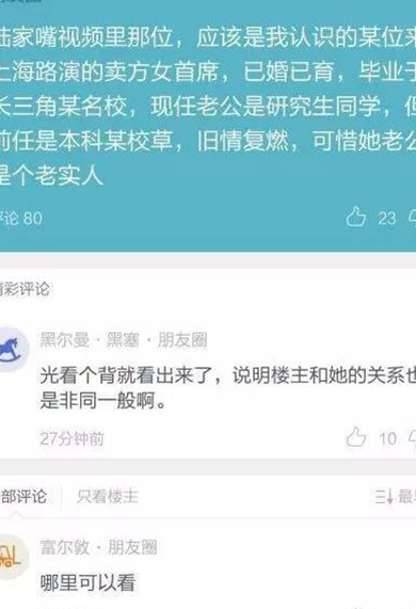Tap the username 黑尔曼
The width and height of the screenshot is (416, 609).
click(65, 340)
